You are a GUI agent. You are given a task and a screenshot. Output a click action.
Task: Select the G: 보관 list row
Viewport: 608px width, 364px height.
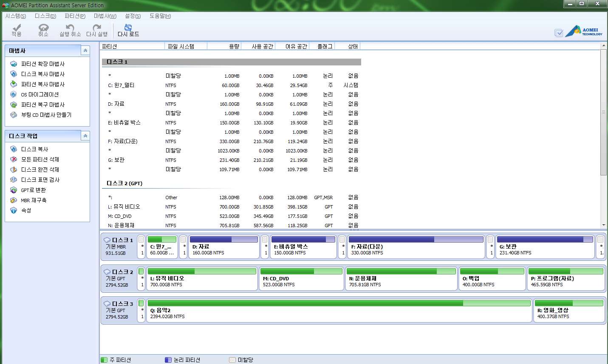tap(232, 160)
